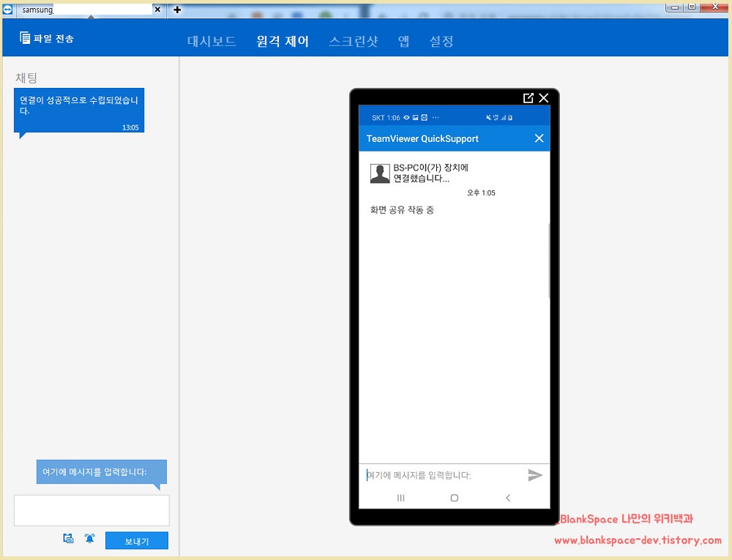Close the samsung session tab

[158, 10]
